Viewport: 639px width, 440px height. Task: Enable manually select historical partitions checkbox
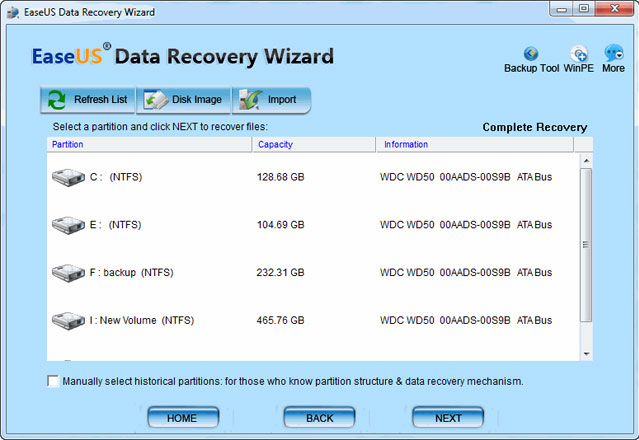click(x=53, y=381)
